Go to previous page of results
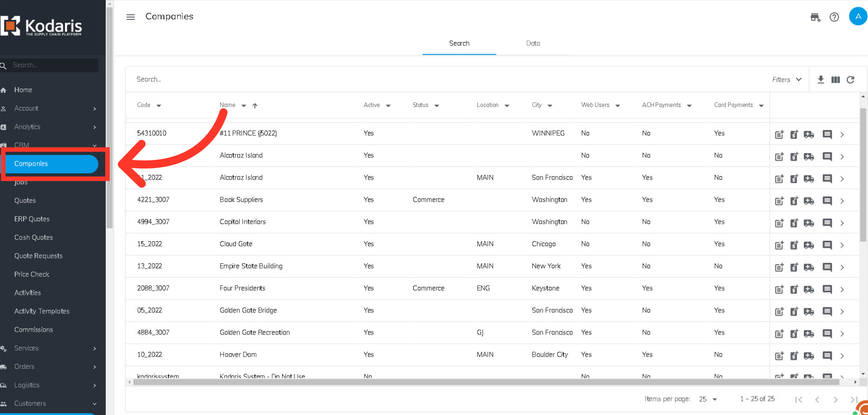 [x=817, y=399]
